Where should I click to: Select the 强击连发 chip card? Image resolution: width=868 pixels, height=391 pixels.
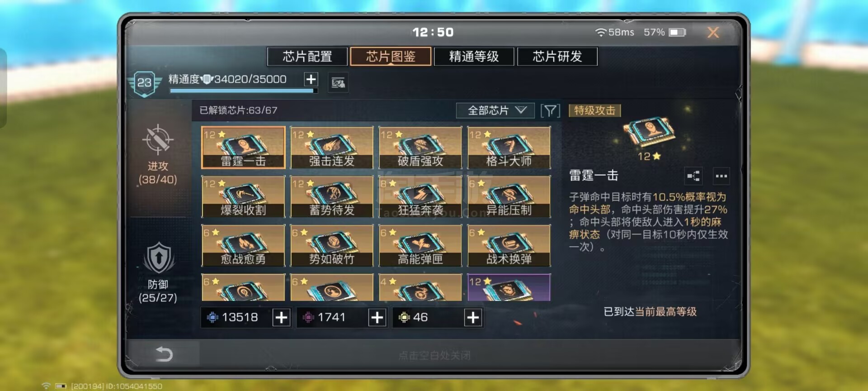pyautogui.click(x=332, y=148)
